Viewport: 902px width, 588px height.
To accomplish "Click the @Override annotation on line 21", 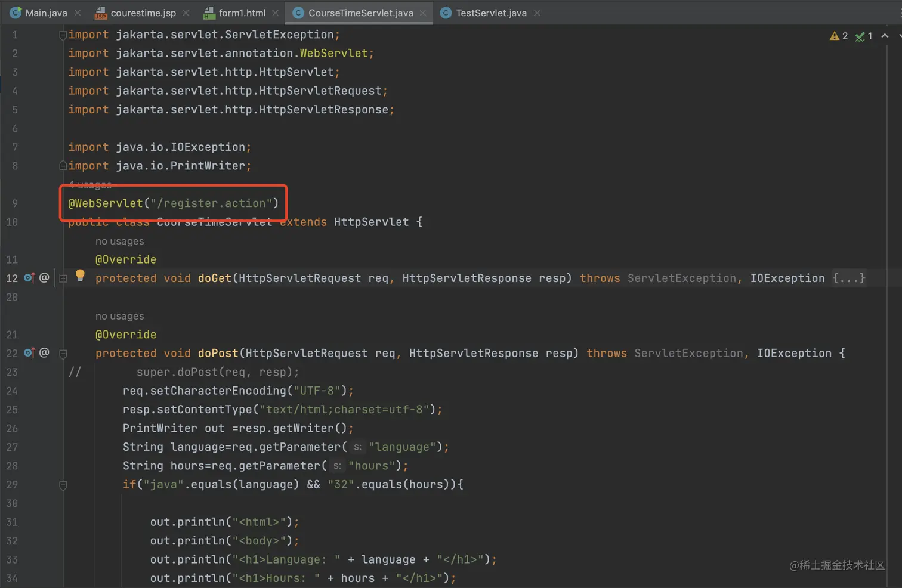I will click(126, 335).
